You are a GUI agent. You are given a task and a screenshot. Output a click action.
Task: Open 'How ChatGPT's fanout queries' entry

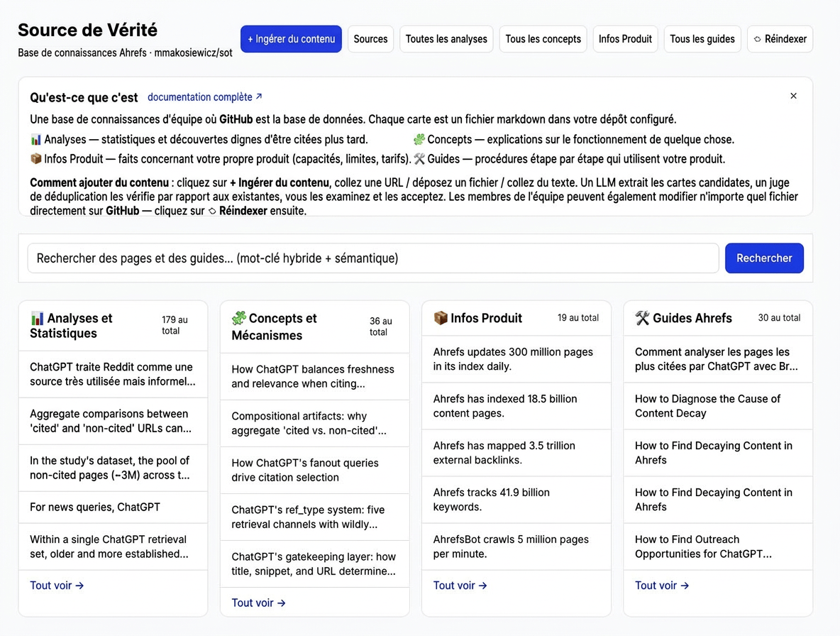tap(315, 470)
